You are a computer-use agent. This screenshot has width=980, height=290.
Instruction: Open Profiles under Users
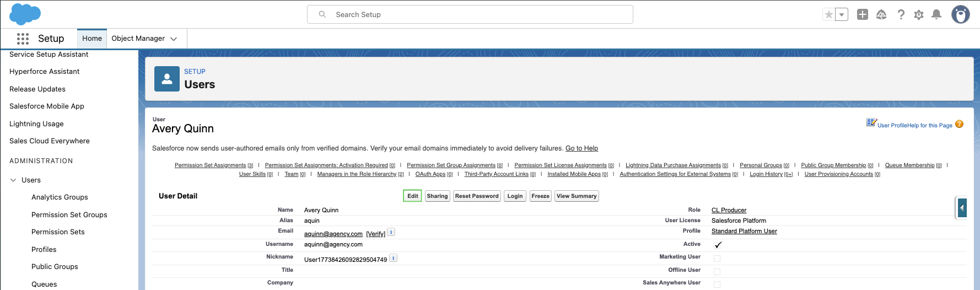(44, 249)
